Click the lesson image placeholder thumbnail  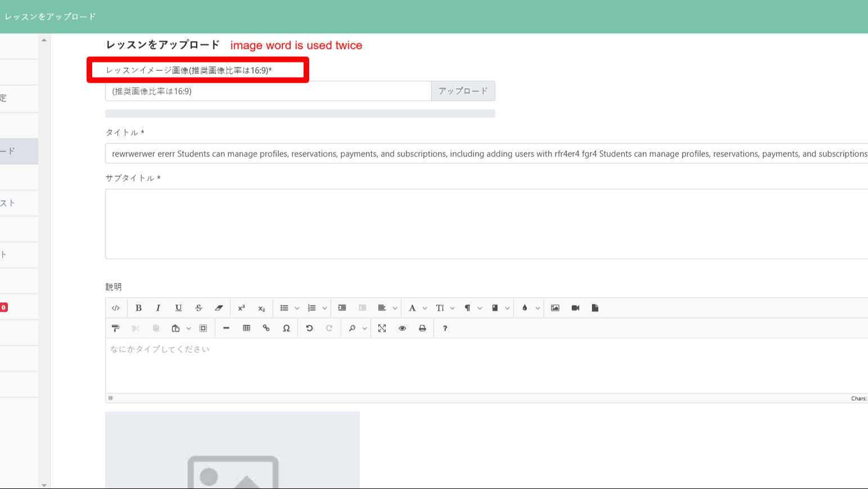232,450
